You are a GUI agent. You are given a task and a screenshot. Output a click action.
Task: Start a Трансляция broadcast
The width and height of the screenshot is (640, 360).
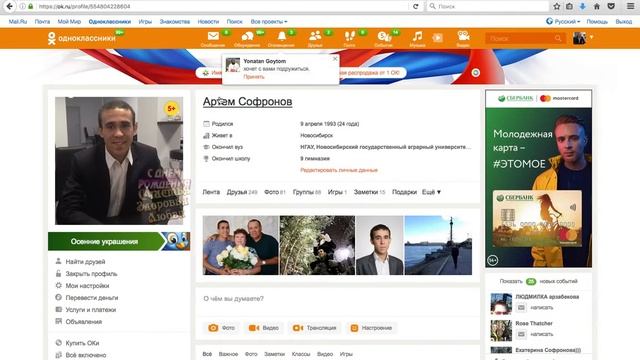point(315,328)
